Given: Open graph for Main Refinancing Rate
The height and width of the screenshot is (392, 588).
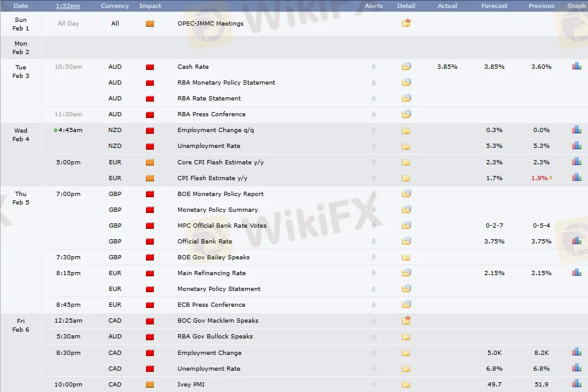Looking at the screenshot, I should 576,273.
